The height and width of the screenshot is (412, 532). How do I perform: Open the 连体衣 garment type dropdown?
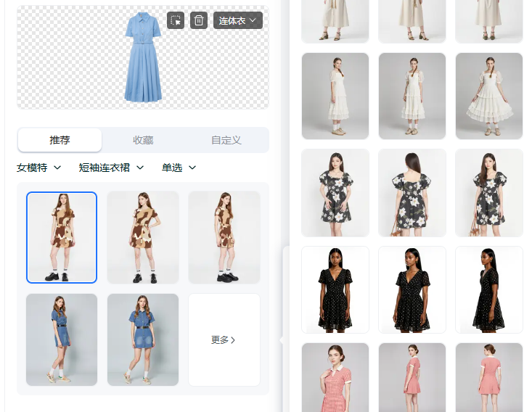pyautogui.click(x=238, y=20)
